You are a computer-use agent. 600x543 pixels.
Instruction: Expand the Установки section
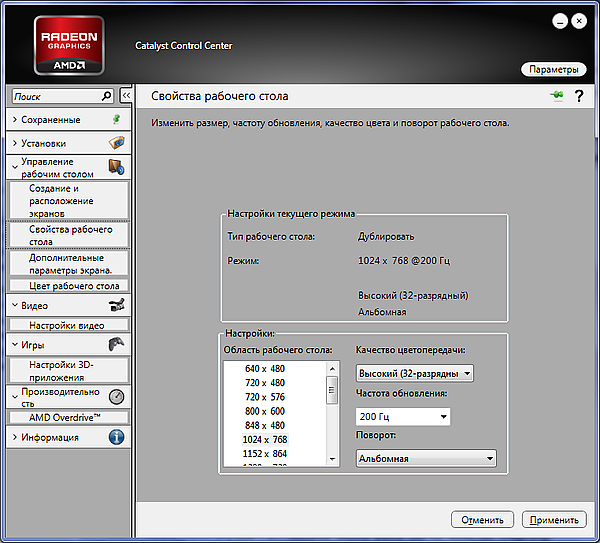point(15,143)
